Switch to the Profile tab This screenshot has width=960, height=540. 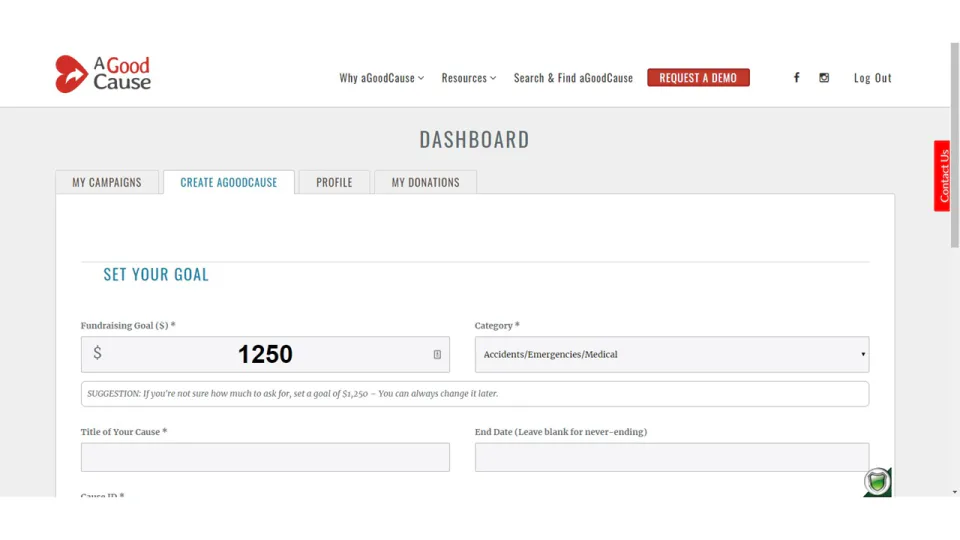(334, 182)
